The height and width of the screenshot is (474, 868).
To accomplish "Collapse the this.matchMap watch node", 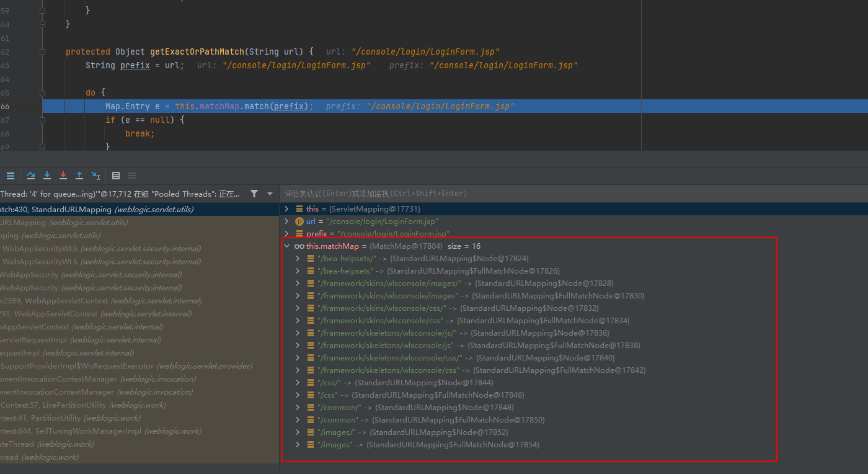I will click(286, 246).
